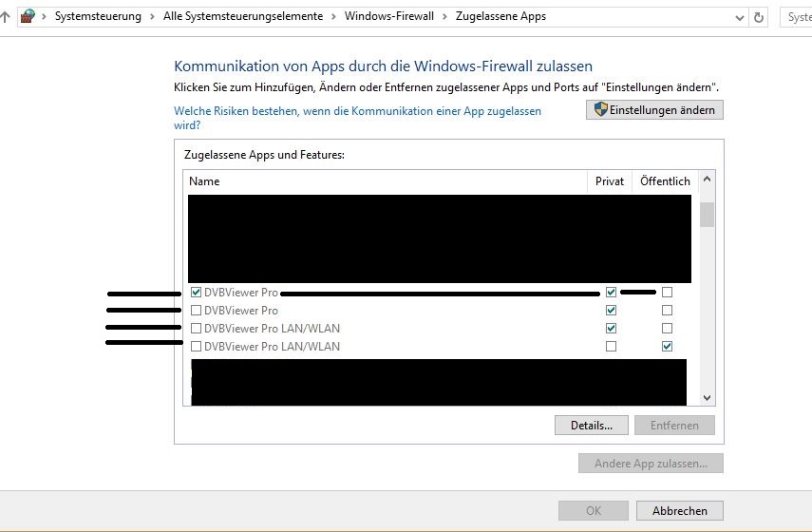This screenshot has width=812, height=532.
Task: Click Andere App zulassen... button
Action: 651,464
